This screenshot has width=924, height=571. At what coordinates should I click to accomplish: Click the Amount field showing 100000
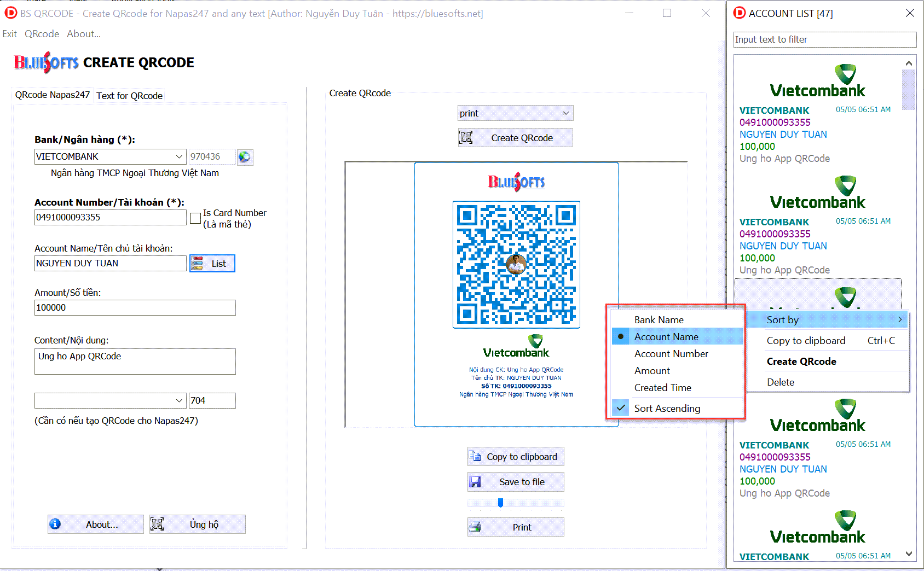[x=135, y=307]
